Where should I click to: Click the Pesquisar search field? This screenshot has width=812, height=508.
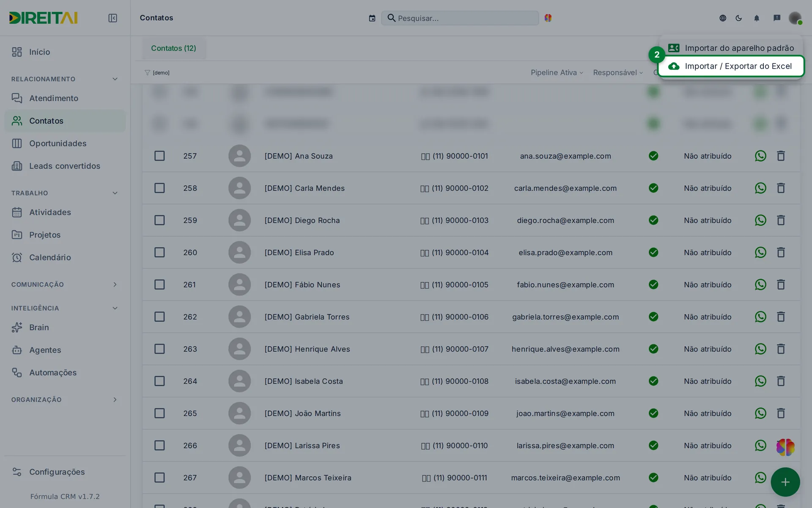point(460,18)
